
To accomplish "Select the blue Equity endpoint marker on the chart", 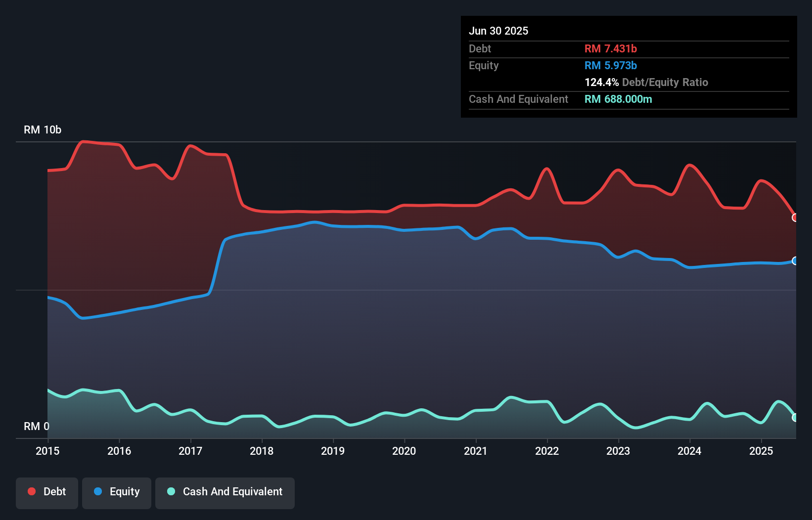I will tap(794, 261).
